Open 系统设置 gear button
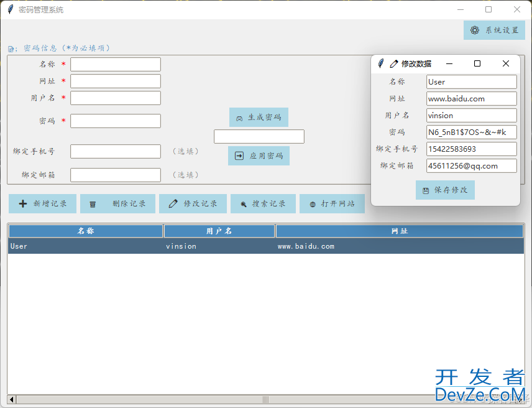Image resolution: width=532 pixels, height=408 pixels. 494,30
